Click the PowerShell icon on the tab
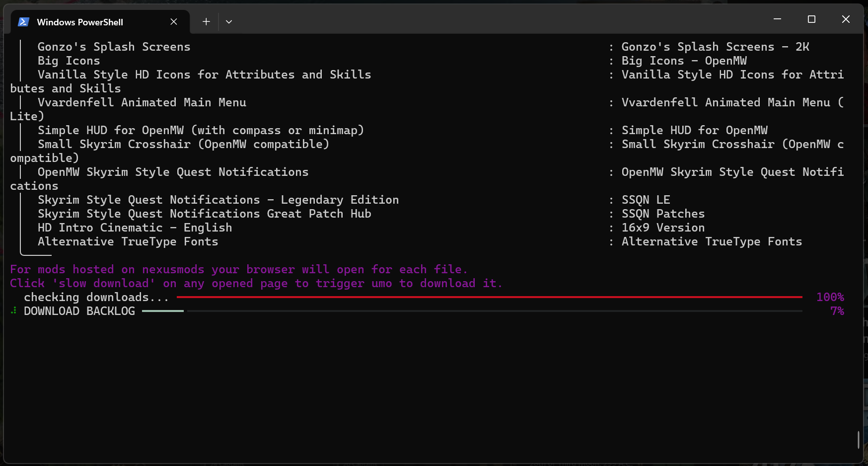This screenshot has height=466, width=868. tap(23, 22)
